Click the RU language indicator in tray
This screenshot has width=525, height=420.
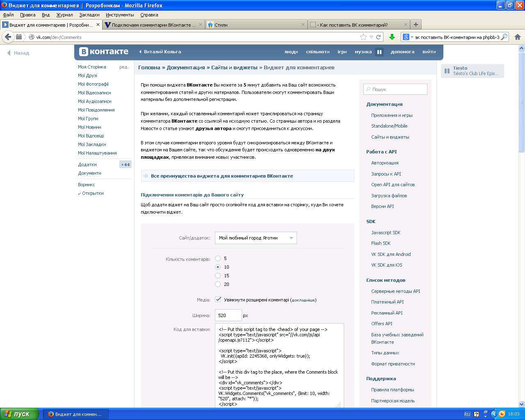[467, 414]
